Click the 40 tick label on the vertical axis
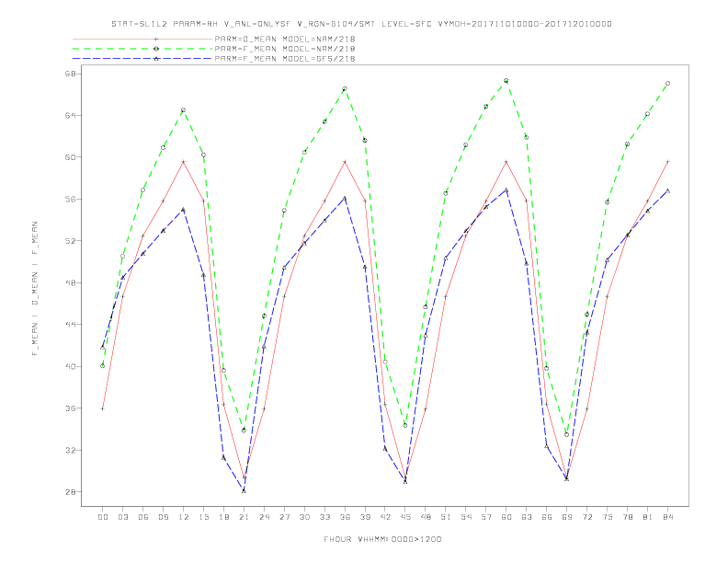728x563 pixels. pyautogui.click(x=70, y=366)
